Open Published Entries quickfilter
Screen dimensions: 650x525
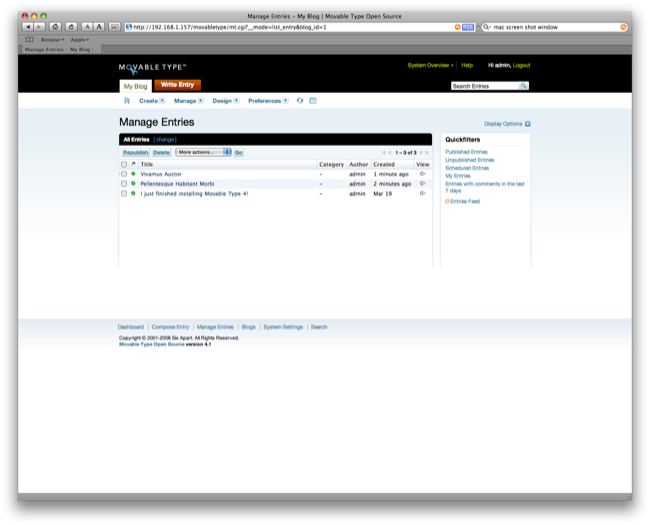(466, 152)
